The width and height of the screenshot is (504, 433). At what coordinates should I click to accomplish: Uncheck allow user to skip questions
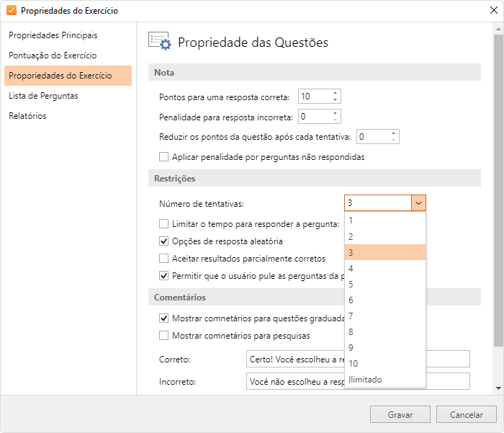click(163, 276)
